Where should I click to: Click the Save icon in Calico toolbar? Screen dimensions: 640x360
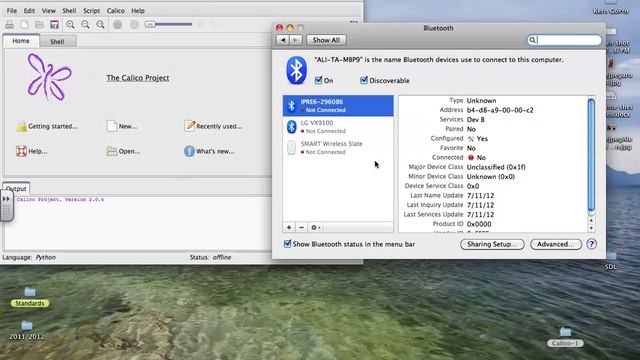coord(54,25)
